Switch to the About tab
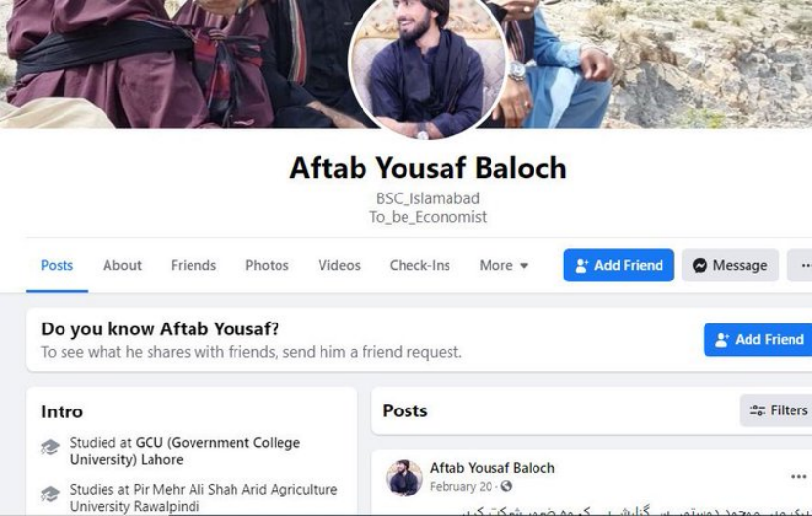The height and width of the screenshot is (516, 812). click(122, 265)
